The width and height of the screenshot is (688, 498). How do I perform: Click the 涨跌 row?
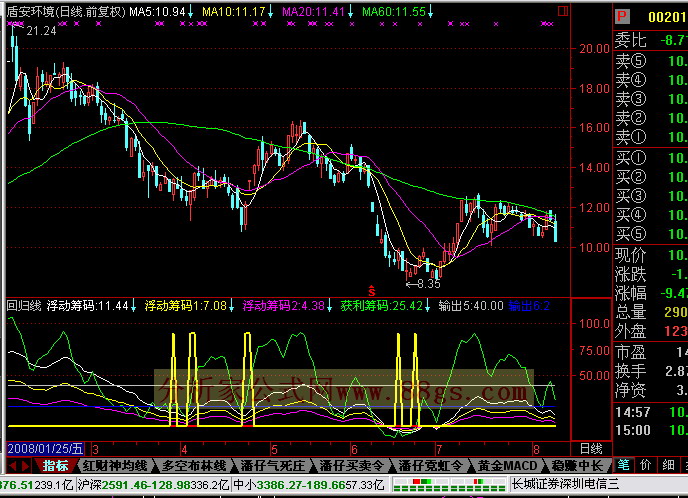651,274
